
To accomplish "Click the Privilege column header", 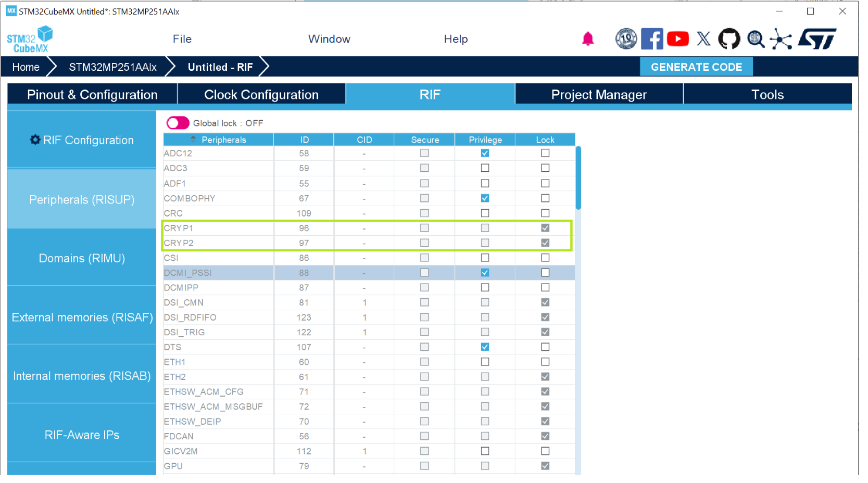I will coord(485,139).
